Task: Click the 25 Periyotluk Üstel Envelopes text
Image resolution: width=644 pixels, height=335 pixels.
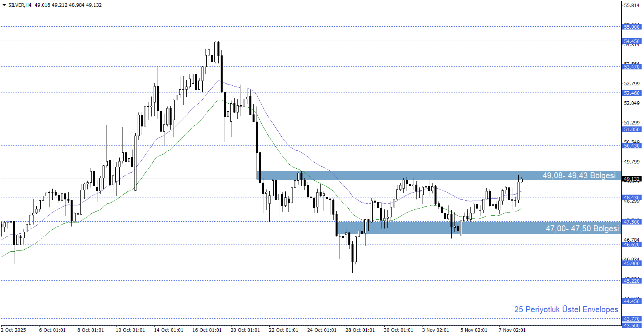Action: 566,309
